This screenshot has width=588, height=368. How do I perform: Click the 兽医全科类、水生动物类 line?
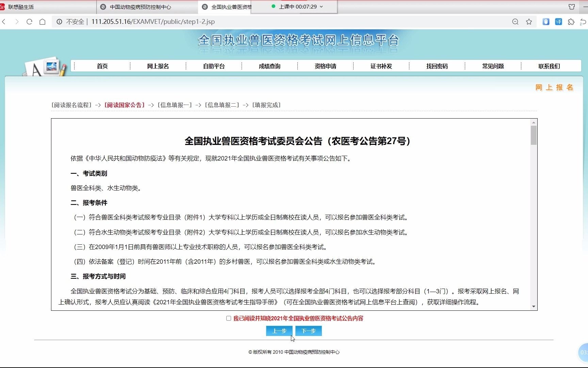(106, 188)
